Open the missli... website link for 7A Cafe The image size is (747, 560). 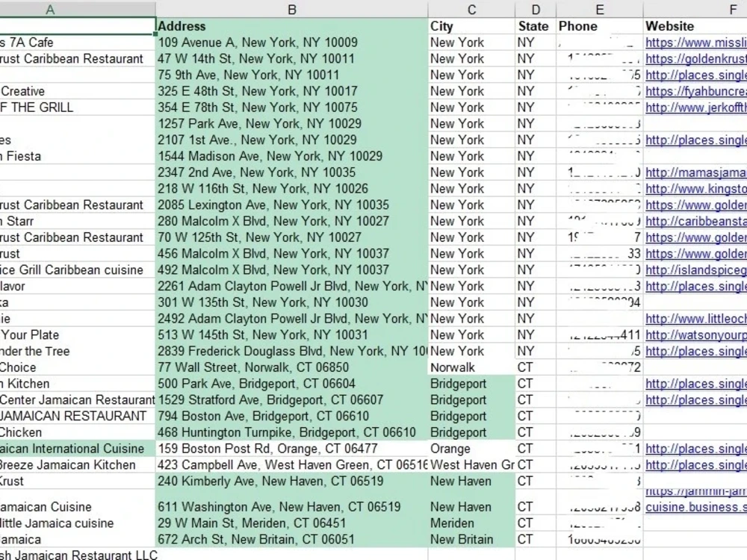[x=696, y=43]
